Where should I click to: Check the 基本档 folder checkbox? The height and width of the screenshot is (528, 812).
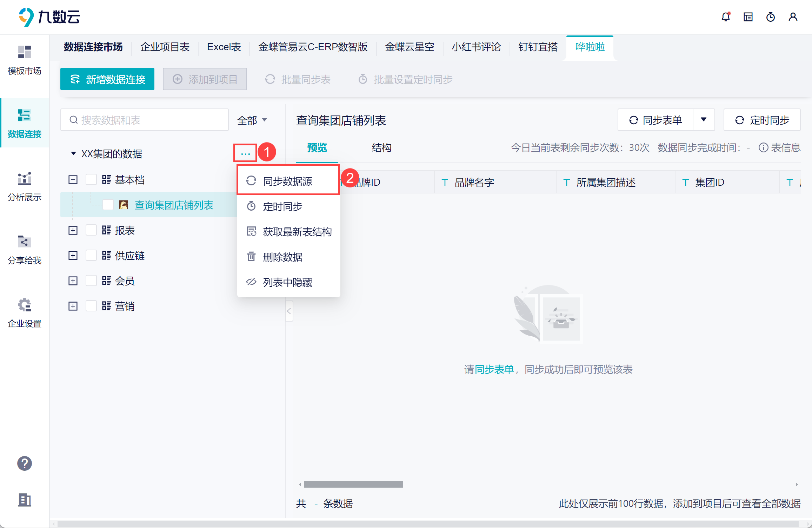pos(91,180)
